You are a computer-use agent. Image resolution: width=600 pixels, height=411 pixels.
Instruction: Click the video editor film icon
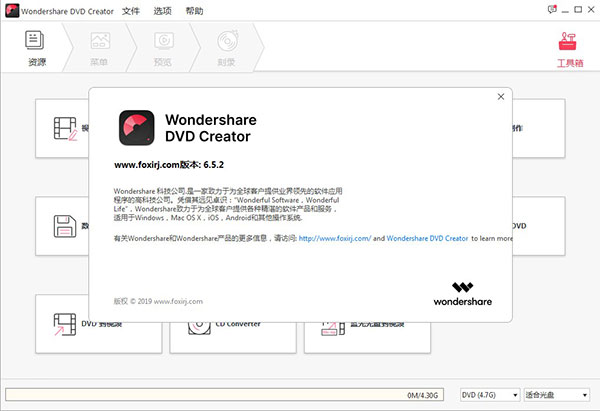[x=65, y=129]
